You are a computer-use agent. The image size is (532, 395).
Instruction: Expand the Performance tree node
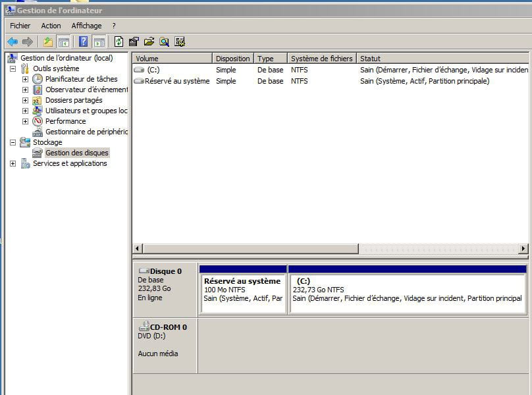pos(26,121)
